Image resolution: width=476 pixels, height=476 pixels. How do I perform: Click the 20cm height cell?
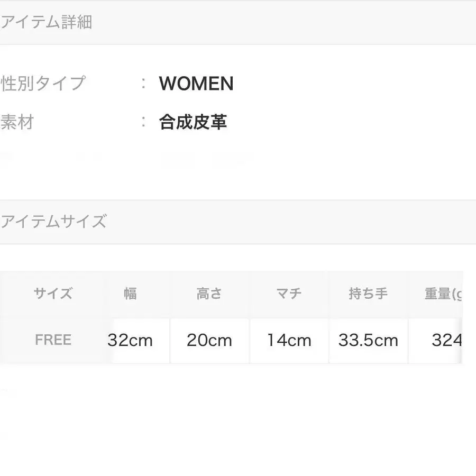(x=209, y=340)
